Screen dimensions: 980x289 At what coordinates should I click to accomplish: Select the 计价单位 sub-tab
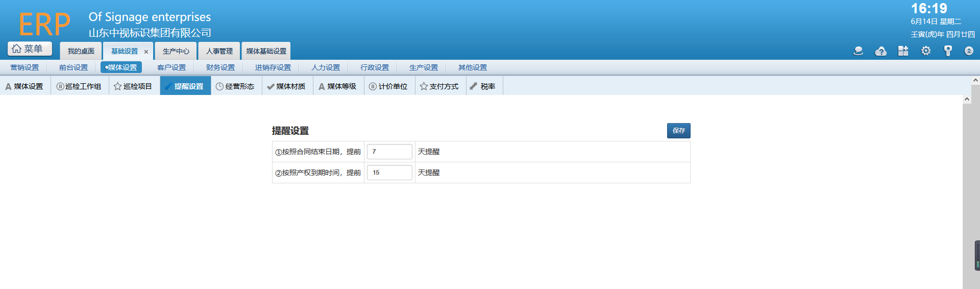click(x=389, y=86)
